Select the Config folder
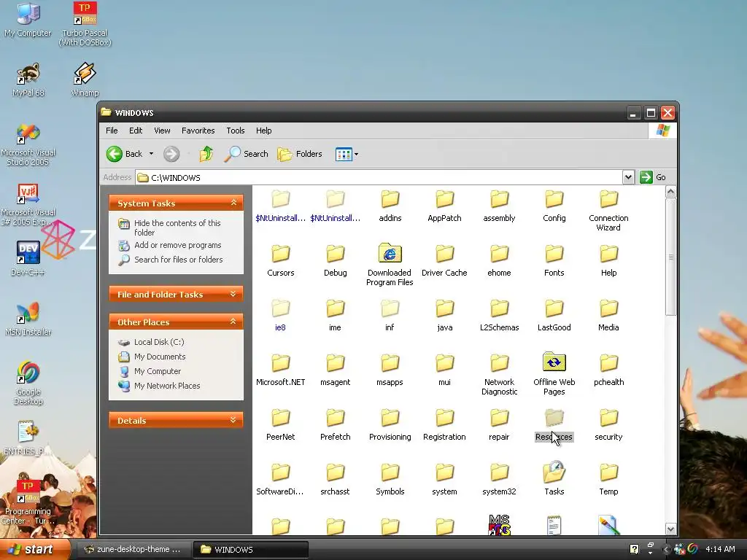This screenshot has height=560, width=747. tap(554, 206)
